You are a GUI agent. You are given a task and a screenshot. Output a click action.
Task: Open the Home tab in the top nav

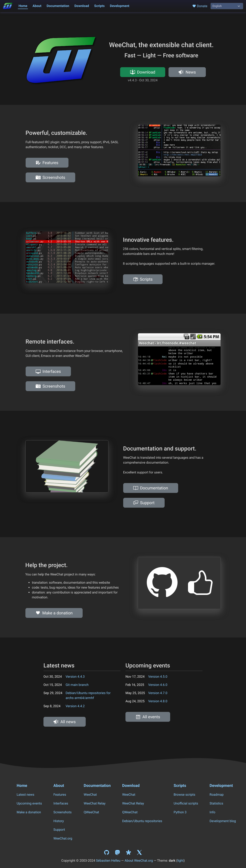[x=23, y=6]
